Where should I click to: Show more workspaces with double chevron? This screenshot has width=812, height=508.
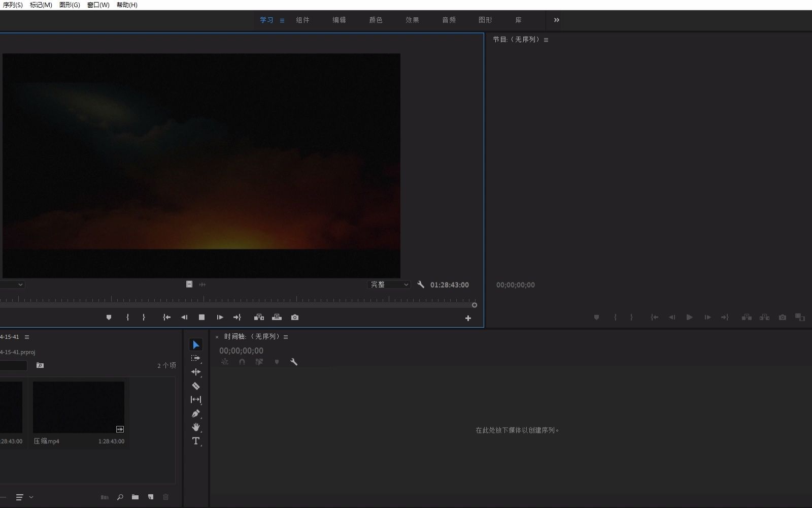click(557, 20)
